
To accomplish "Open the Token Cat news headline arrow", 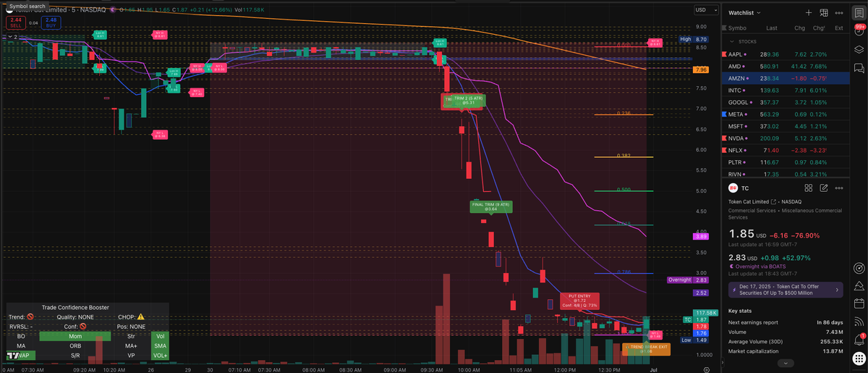I will [x=838, y=289].
